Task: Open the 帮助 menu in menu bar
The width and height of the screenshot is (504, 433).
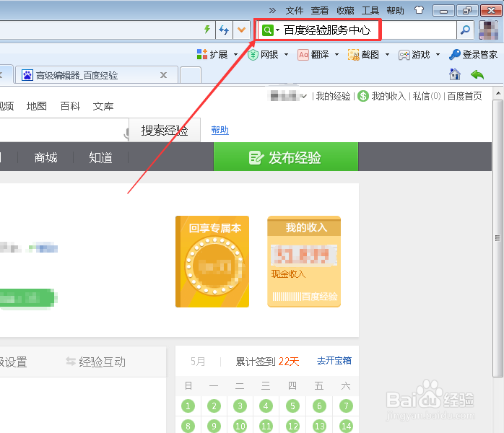Action: coord(395,11)
